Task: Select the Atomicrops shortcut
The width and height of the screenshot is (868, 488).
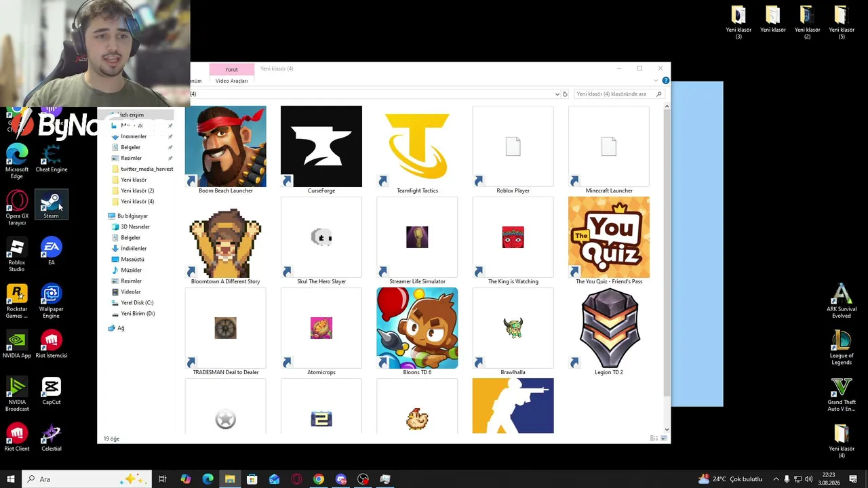Action: 321,332
